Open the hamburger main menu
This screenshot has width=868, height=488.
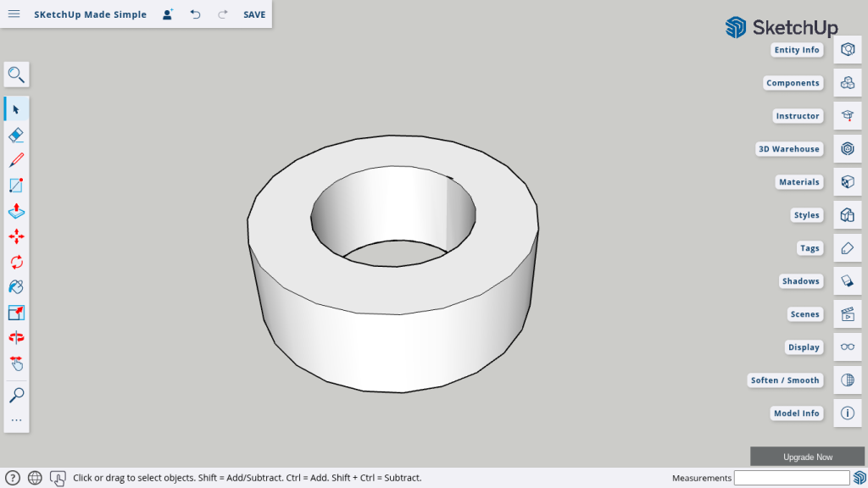(14, 14)
